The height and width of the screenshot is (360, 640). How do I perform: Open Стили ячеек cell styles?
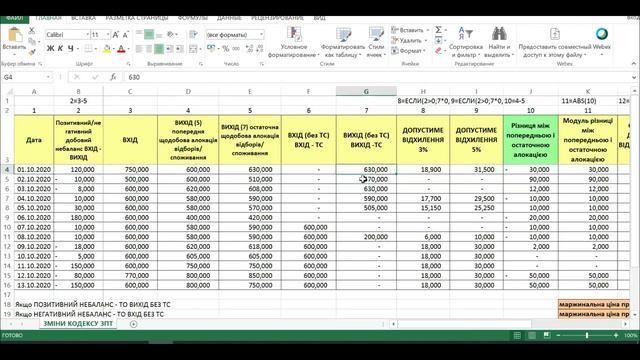(376, 42)
